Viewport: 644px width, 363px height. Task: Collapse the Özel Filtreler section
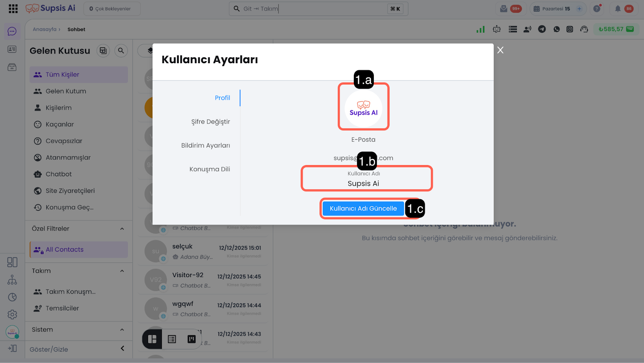tap(122, 229)
